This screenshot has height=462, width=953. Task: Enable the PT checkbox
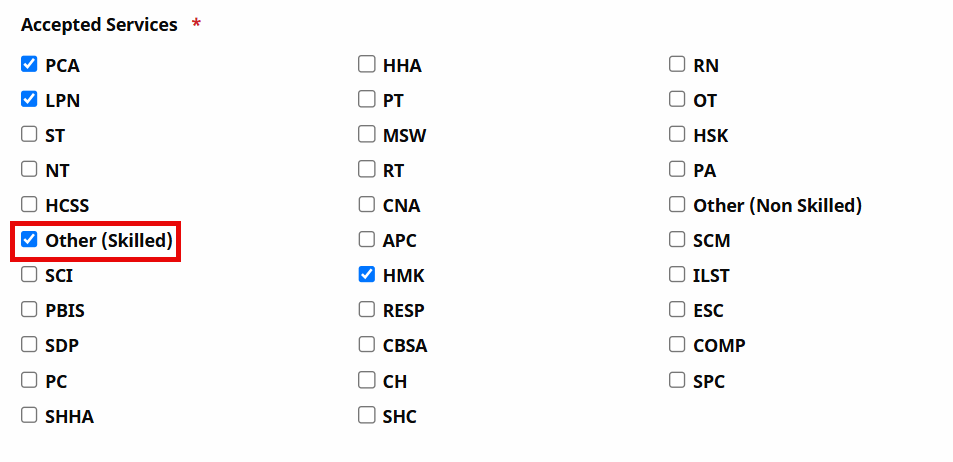(x=367, y=100)
